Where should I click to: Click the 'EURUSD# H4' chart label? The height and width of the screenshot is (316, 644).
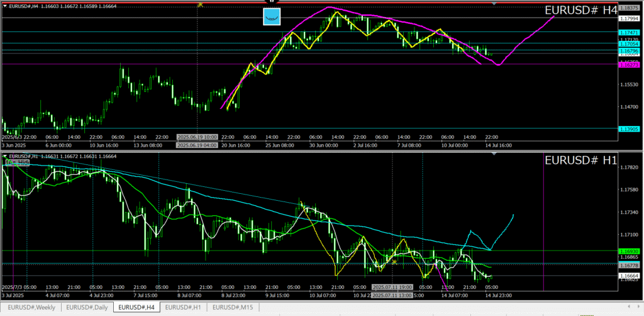(x=580, y=11)
